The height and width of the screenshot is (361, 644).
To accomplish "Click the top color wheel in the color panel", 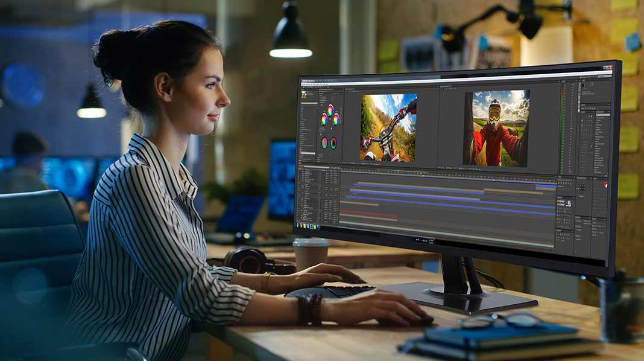I will click(329, 110).
